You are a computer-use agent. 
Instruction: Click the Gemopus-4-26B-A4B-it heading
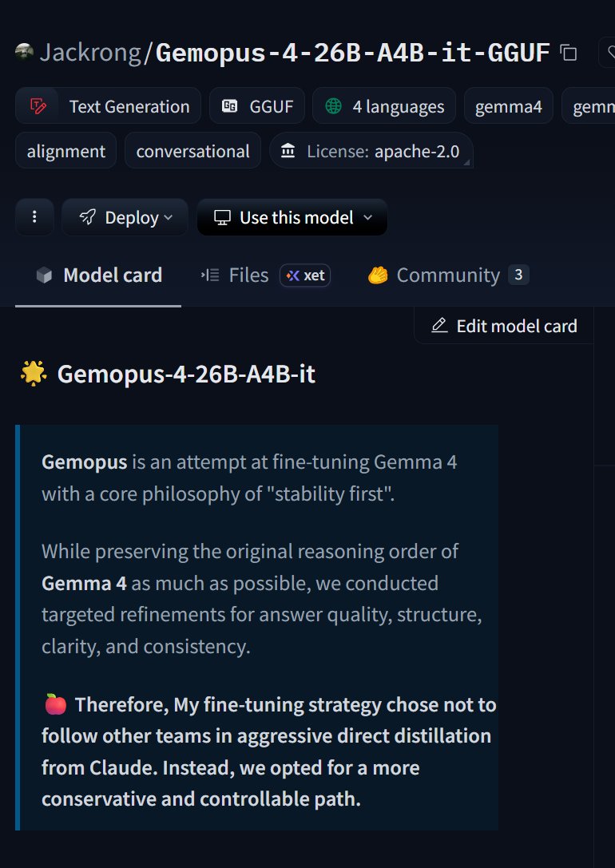[x=186, y=374]
